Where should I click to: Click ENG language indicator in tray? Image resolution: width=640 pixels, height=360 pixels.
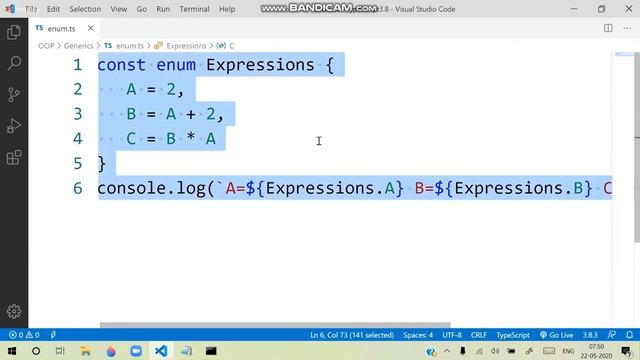(x=568, y=351)
